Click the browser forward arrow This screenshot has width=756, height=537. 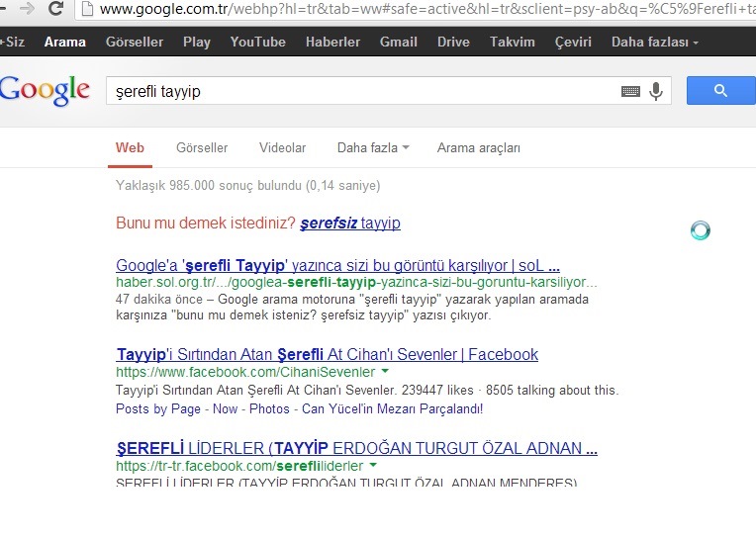pyautogui.click(x=27, y=8)
